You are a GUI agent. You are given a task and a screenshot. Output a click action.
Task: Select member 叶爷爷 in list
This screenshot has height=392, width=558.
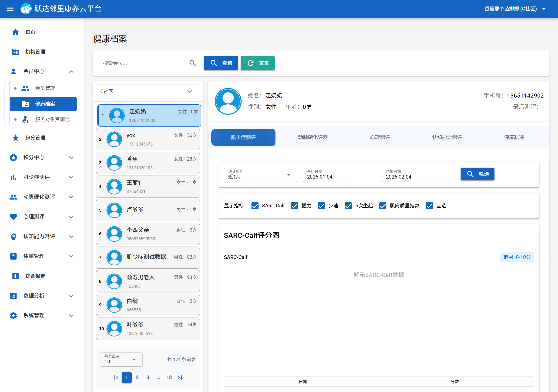[148, 329]
